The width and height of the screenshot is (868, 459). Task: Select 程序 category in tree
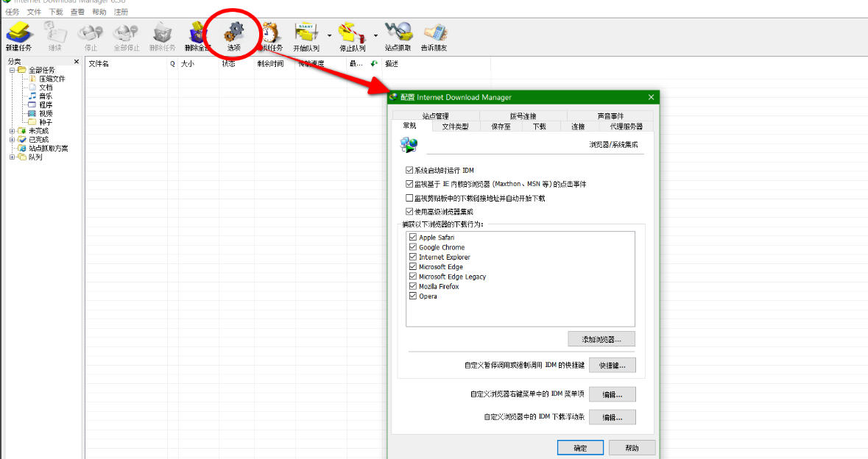[x=46, y=105]
